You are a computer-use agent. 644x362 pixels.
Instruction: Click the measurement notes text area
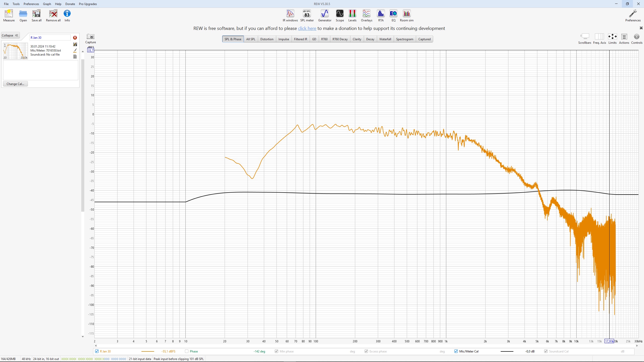click(x=41, y=70)
